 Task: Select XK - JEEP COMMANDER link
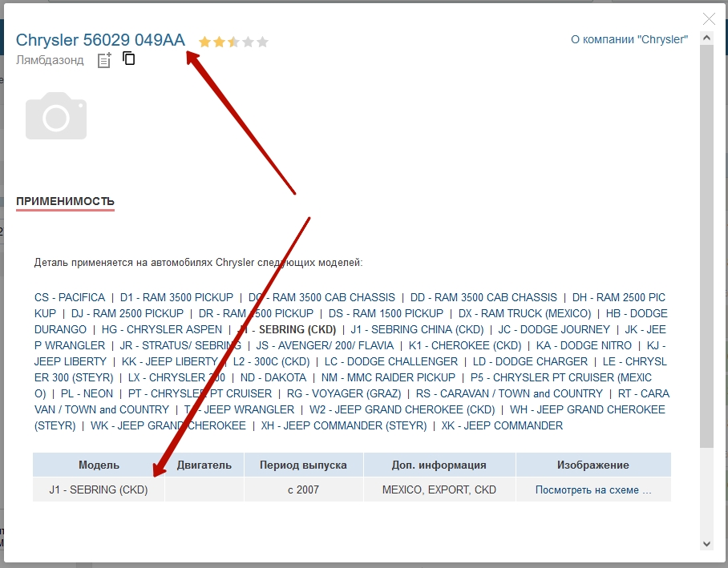click(x=502, y=425)
